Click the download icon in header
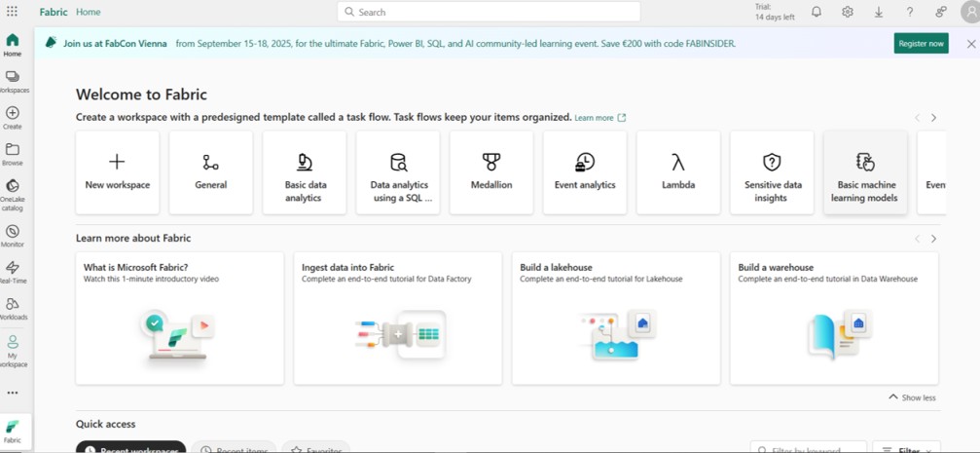Screen dimensions: 980x453 pos(879,12)
